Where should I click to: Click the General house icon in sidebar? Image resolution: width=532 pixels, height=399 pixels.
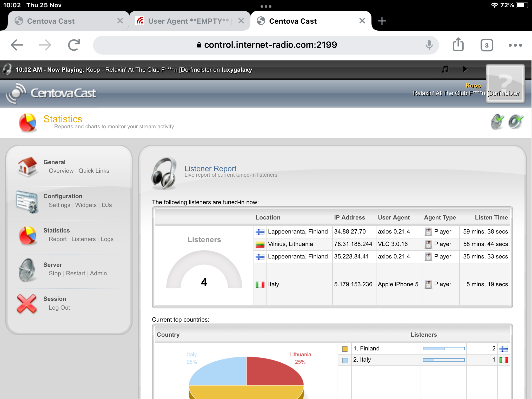(x=27, y=167)
